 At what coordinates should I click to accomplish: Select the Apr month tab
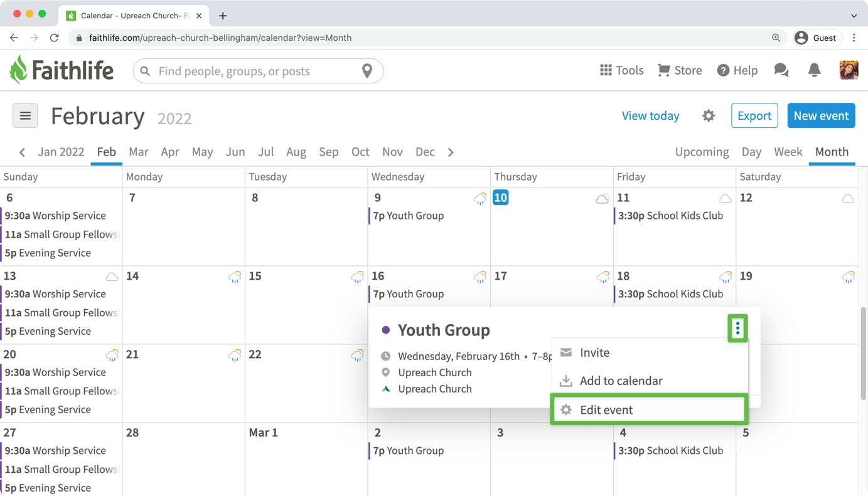[170, 152]
